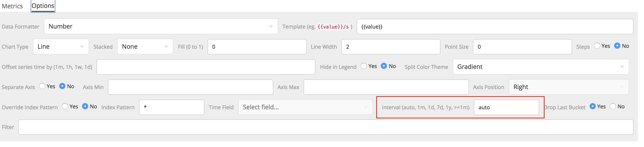
Task: Set Hide in Legend to Yes
Action: pos(364,66)
